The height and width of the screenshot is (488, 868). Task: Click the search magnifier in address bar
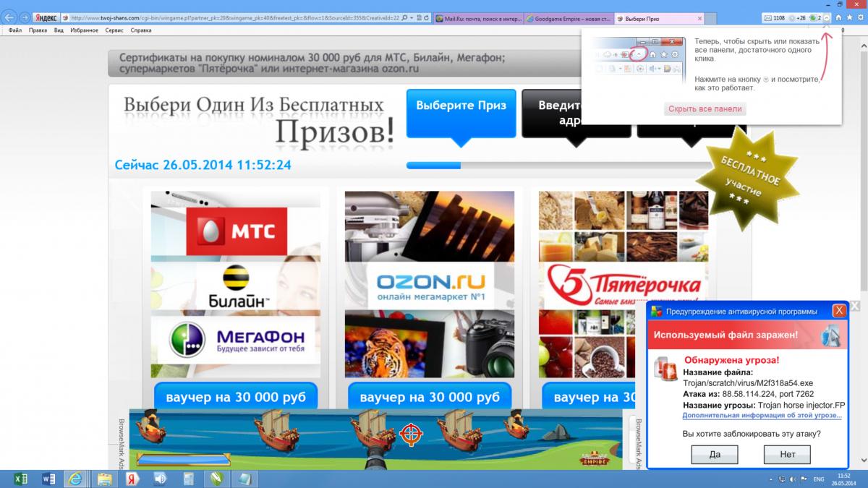pyautogui.click(x=404, y=17)
